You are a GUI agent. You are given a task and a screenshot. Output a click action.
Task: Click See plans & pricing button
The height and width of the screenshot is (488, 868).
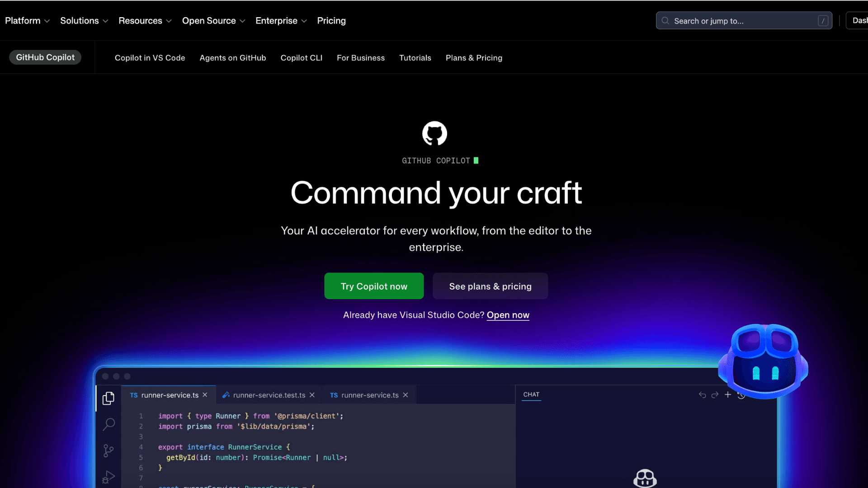[x=490, y=286]
